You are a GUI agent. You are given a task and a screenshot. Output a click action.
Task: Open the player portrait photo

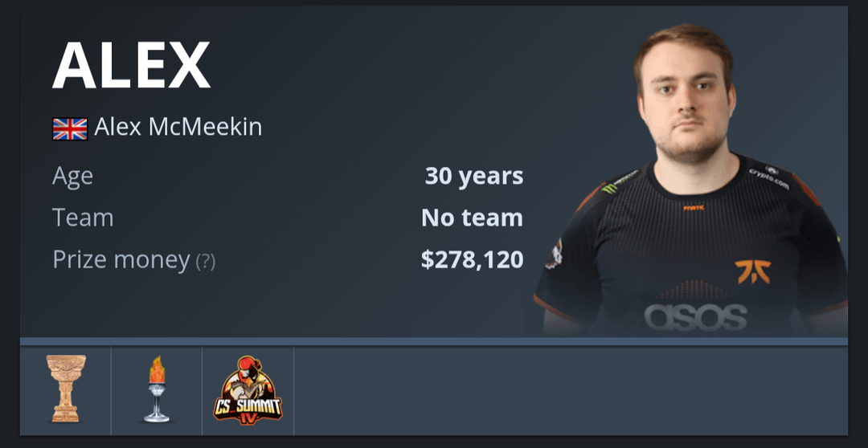tap(690, 180)
